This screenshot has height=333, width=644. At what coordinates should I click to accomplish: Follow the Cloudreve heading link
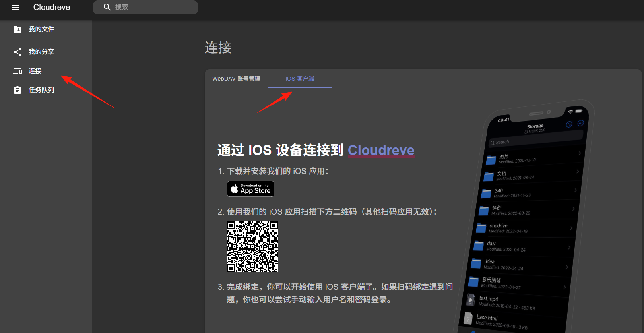pos(381,150)
